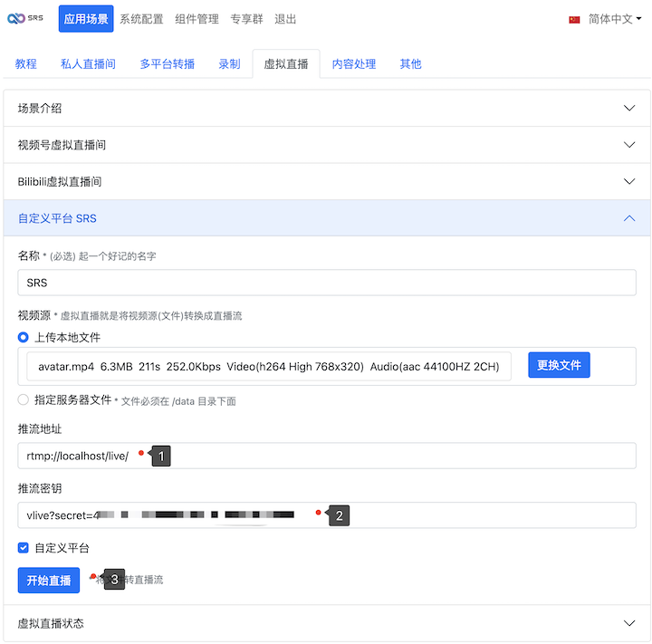
Task: Open 组件管理 navigation item
Action: 197,19
